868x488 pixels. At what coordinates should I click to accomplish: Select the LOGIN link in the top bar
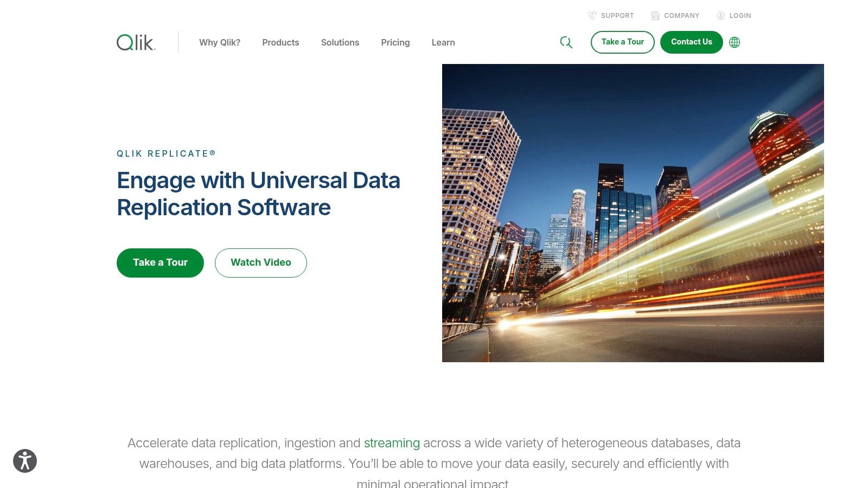pos(740,15)
